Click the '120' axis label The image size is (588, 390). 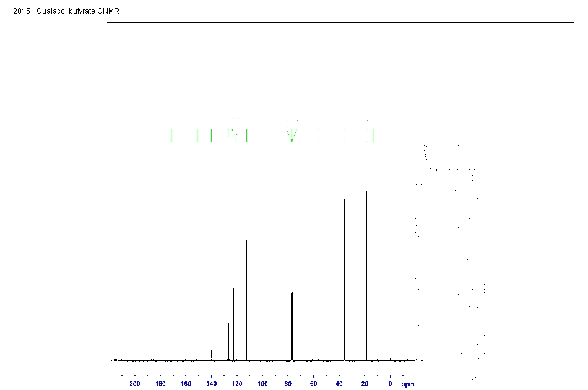click(x=236, y=384)
